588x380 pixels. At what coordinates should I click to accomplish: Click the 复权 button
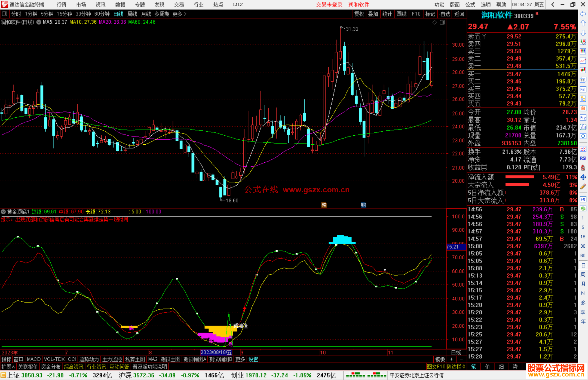[x=359, y=14]
